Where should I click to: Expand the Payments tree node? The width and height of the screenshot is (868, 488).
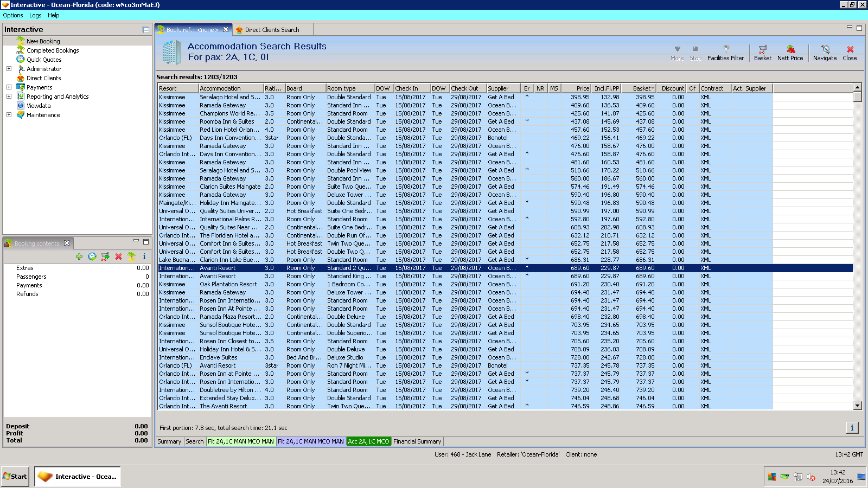tap(9, 87)
